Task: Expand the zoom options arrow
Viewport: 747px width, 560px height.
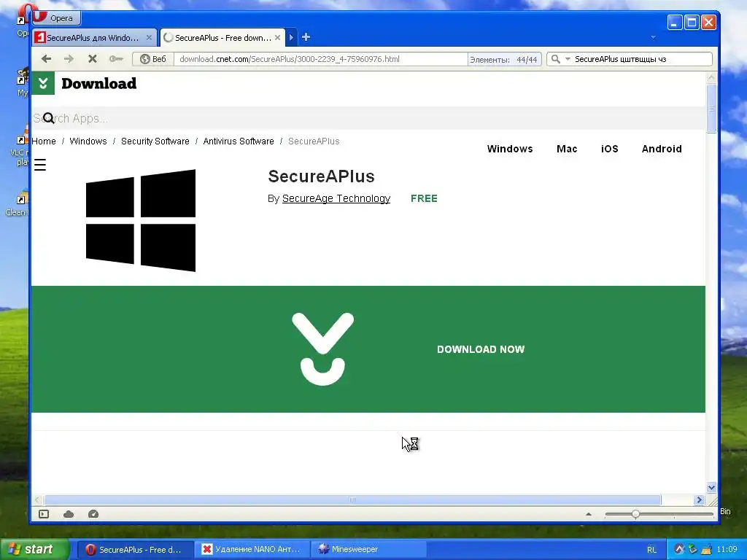Action: pos(589,514)
